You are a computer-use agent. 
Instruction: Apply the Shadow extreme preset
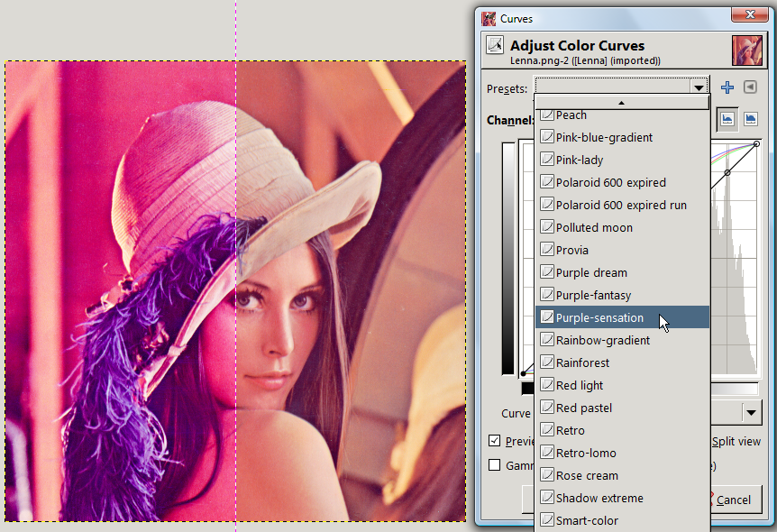(622, 499)
